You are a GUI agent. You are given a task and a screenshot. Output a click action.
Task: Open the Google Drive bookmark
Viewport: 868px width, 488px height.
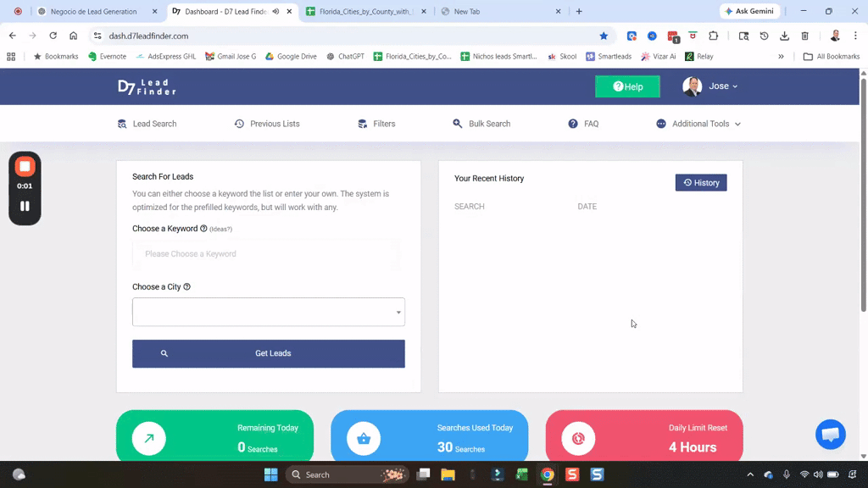[292, 57]
